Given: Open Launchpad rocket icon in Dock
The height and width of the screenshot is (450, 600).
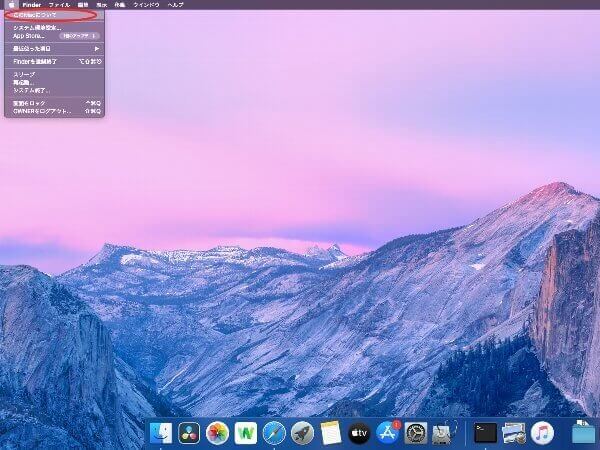Looking at the screenshot, I should [x=302, y=433].
